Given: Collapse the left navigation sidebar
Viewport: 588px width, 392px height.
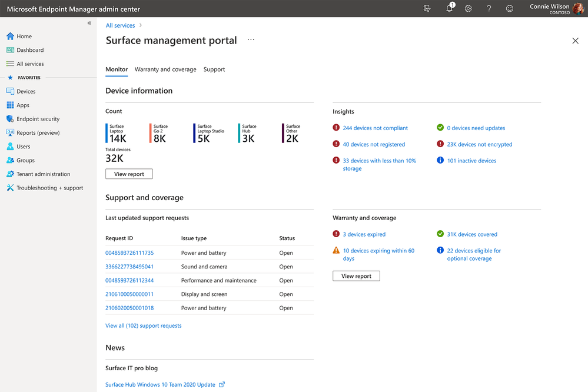Looking at the screenshot, I should (89, 23).
